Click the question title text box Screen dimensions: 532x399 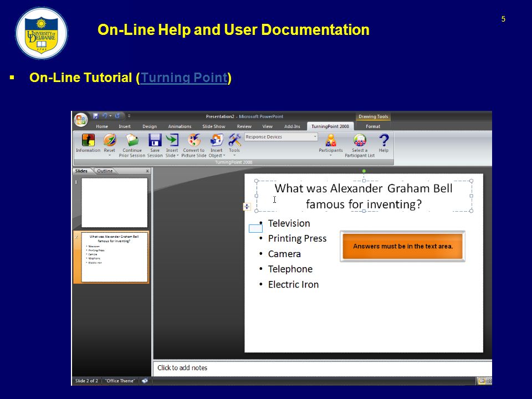coord(364,196)
